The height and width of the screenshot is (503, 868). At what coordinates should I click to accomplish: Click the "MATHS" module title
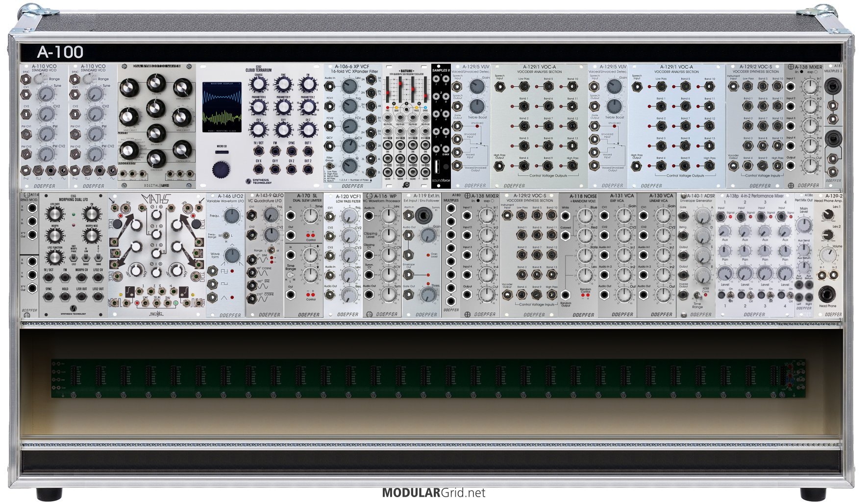pyautogui.click(x=156, y=199)
